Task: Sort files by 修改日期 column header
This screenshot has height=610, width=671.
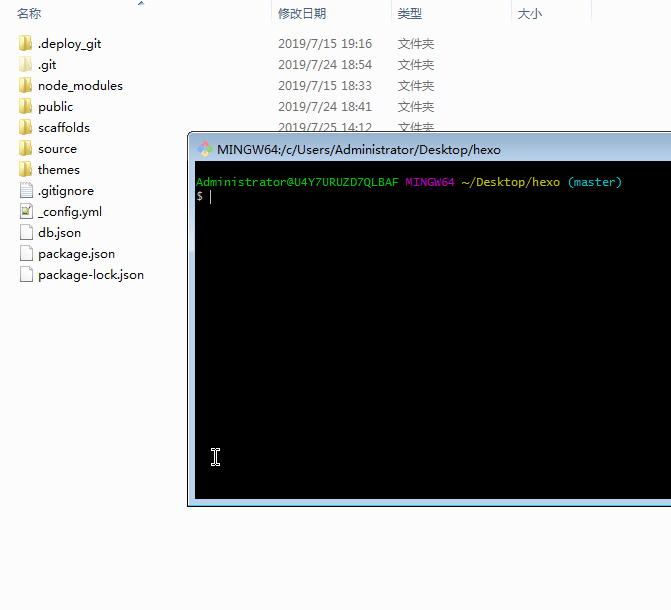Action: pyautogui.click(x=302, y=14)
